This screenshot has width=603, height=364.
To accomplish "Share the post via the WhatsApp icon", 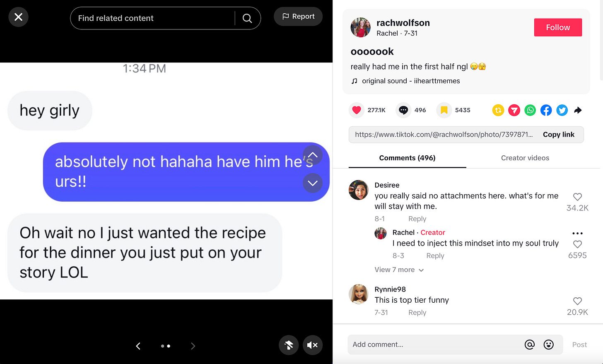I will pyautogui.click(x=530, y=110).
